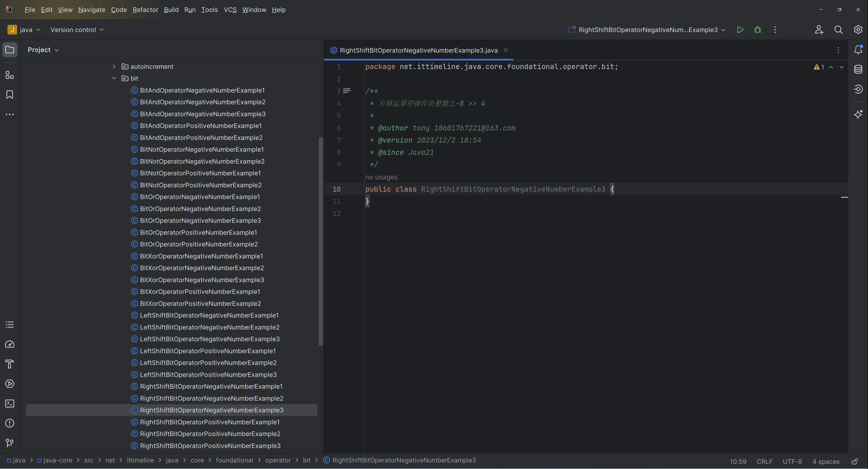This screenshot has width=868, height=469.
Task: Click the foundational breadcrumb
Action: (x=234, y=460)
